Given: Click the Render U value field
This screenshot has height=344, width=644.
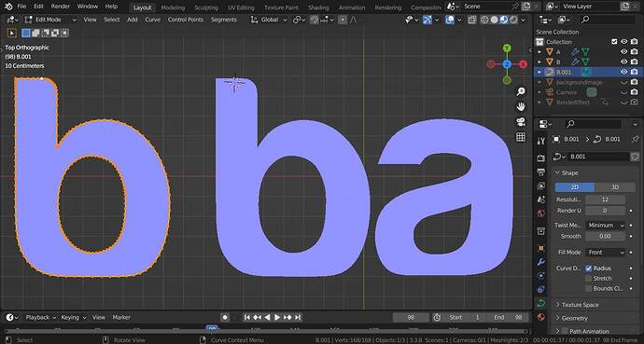Looking at the screenshot, I should [x=605, y=211].
